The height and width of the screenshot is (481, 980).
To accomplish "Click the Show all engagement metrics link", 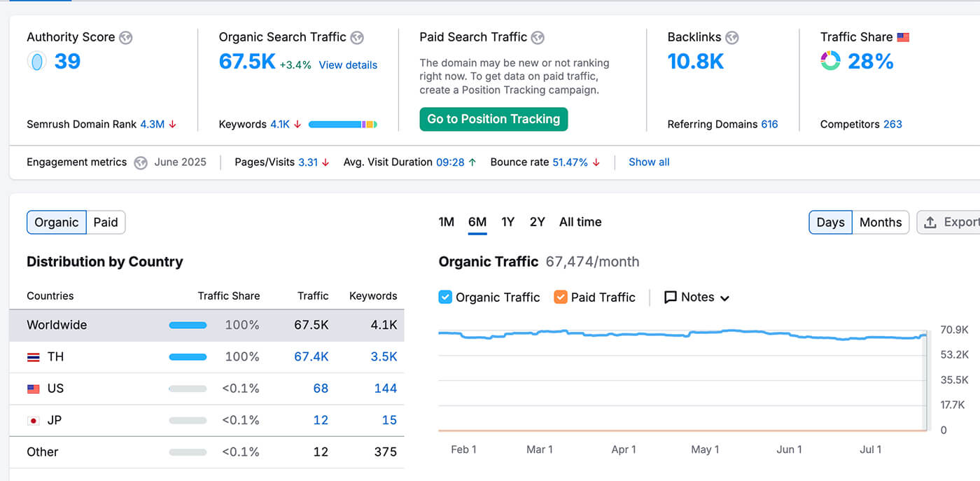I will point(649,162).
